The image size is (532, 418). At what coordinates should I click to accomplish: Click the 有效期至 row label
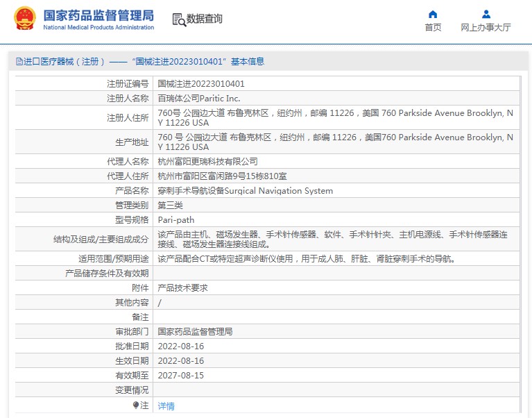pos(132,375)
